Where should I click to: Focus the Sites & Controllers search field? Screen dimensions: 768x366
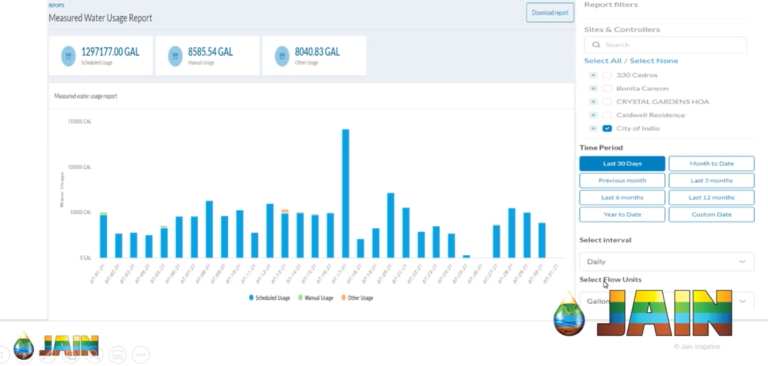(666, 45)
